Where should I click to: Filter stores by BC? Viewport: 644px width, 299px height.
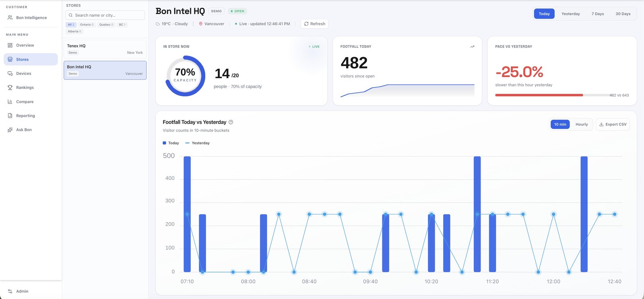(x=122, y=25)
